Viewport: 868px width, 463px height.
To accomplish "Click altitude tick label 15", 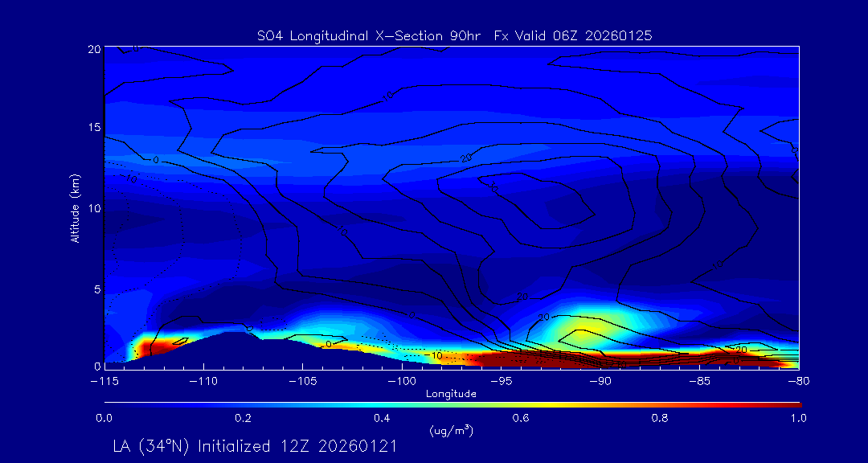I will 94,127.
